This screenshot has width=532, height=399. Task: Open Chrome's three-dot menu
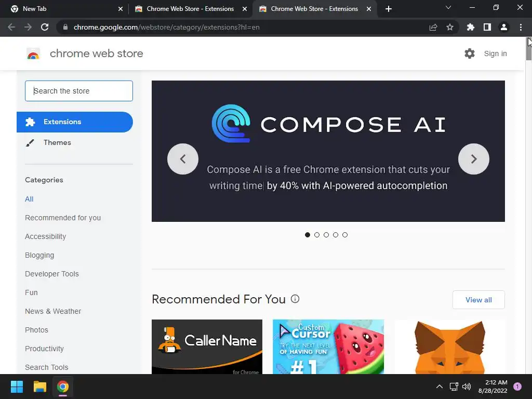click(521, 27)
